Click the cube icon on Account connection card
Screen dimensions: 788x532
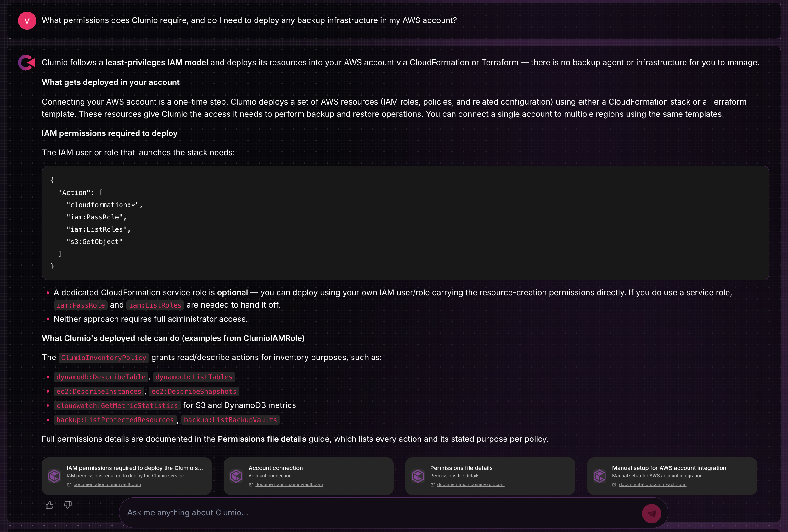236,476
